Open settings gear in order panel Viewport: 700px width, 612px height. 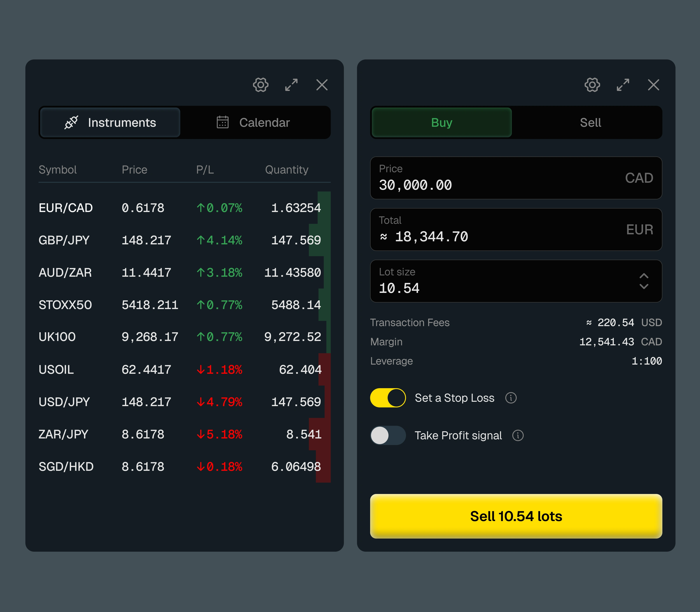[x=592, y=85]
